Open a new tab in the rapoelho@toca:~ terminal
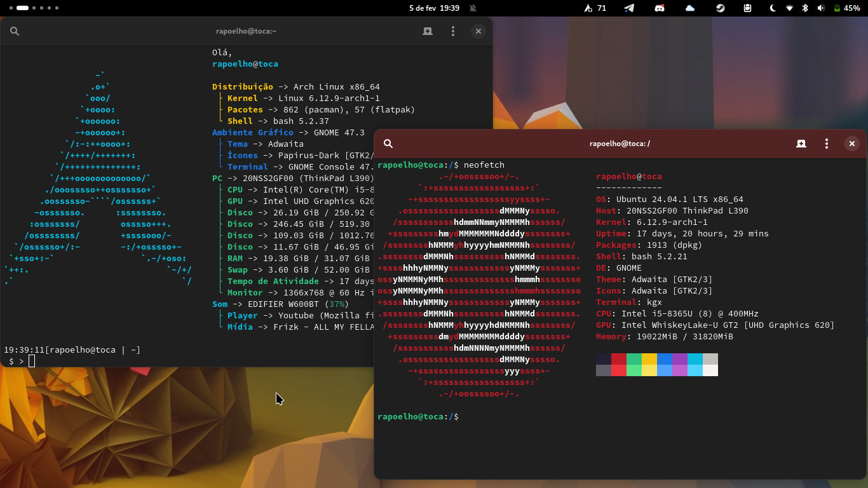The image size is (868, 488). click(x=428, y=31)
